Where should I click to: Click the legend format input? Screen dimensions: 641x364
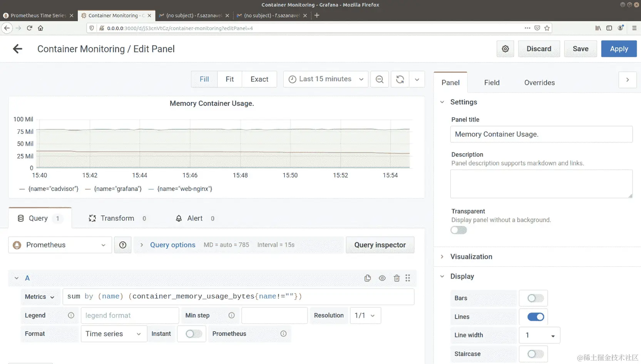[130, 316]
